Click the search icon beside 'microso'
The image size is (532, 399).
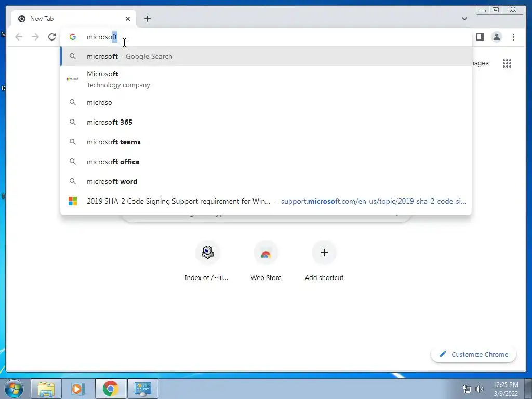73,102
